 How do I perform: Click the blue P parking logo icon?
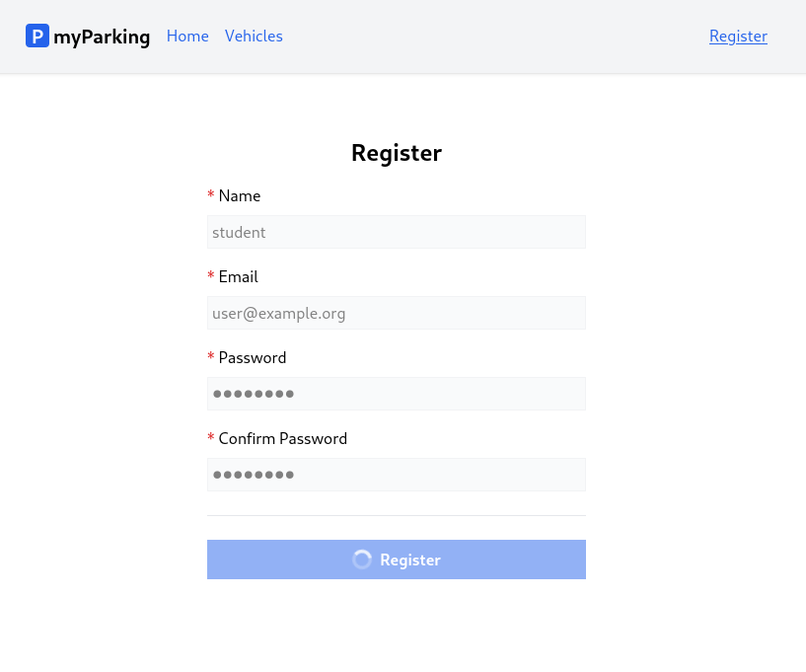click(x=37, y=36)
